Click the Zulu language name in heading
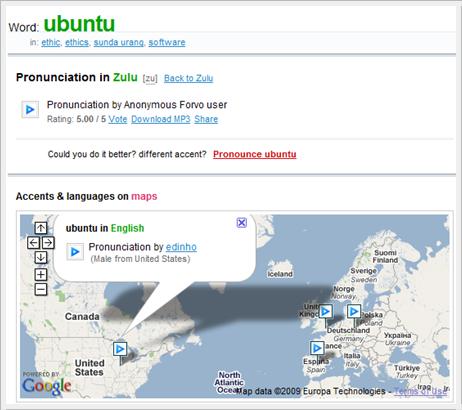This screenshot has width=462, height=410. [x=125, y=77]
